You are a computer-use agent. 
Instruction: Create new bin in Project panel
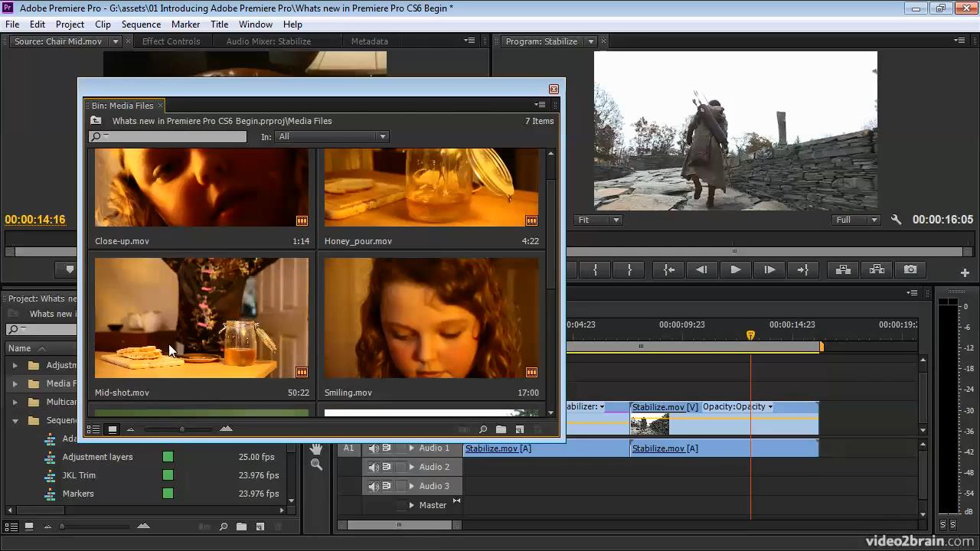[x=241, y=527]
